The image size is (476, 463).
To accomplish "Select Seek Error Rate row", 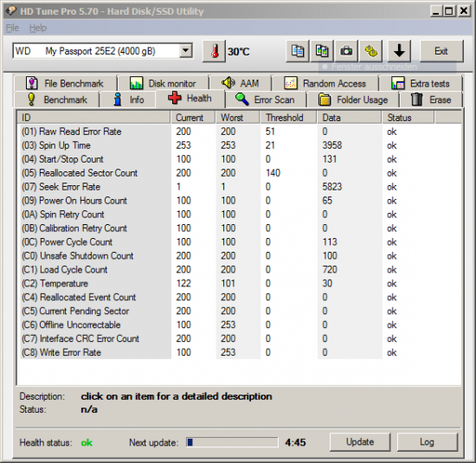I will point(240,187).
